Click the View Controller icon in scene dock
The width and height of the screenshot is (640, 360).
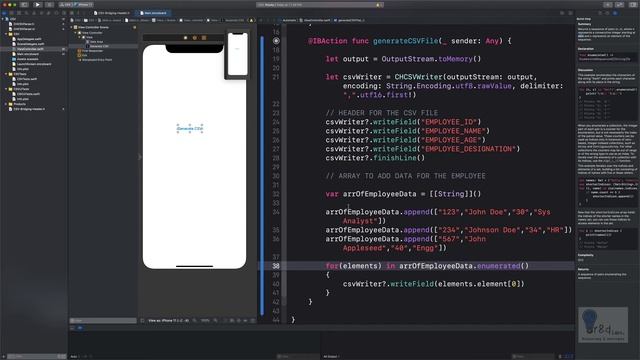click(x=185, y=38)
